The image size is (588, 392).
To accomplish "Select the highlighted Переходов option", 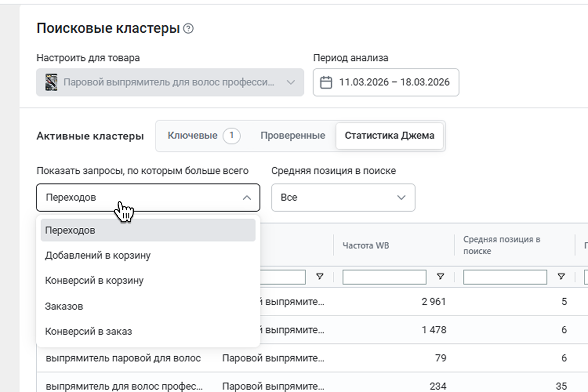I will (70, 230).
